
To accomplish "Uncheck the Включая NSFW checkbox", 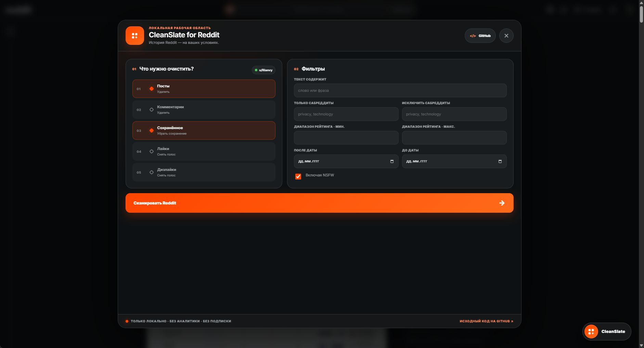I will pos(298,176).
